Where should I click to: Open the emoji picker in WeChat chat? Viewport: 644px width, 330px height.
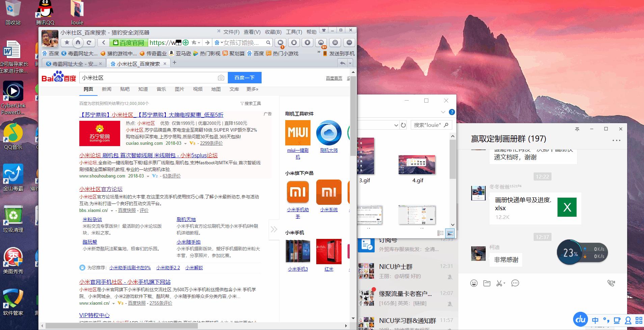[x=474, y=283]
